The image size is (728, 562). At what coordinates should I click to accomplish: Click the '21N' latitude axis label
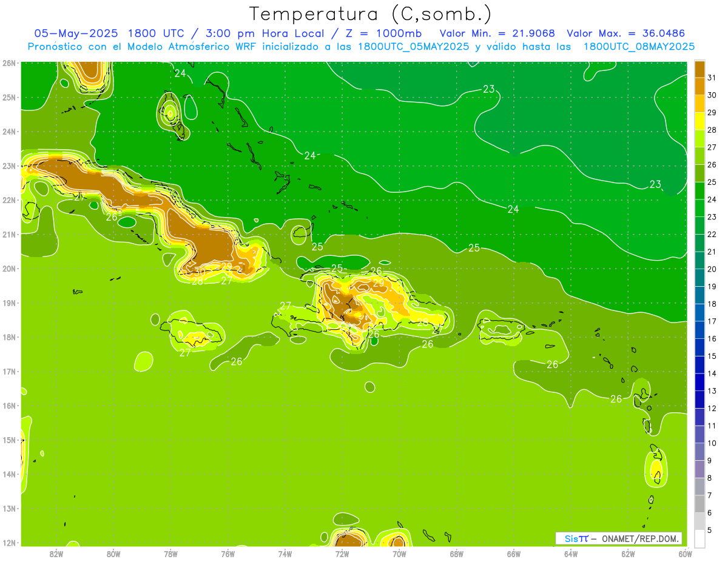coord(9,234)
